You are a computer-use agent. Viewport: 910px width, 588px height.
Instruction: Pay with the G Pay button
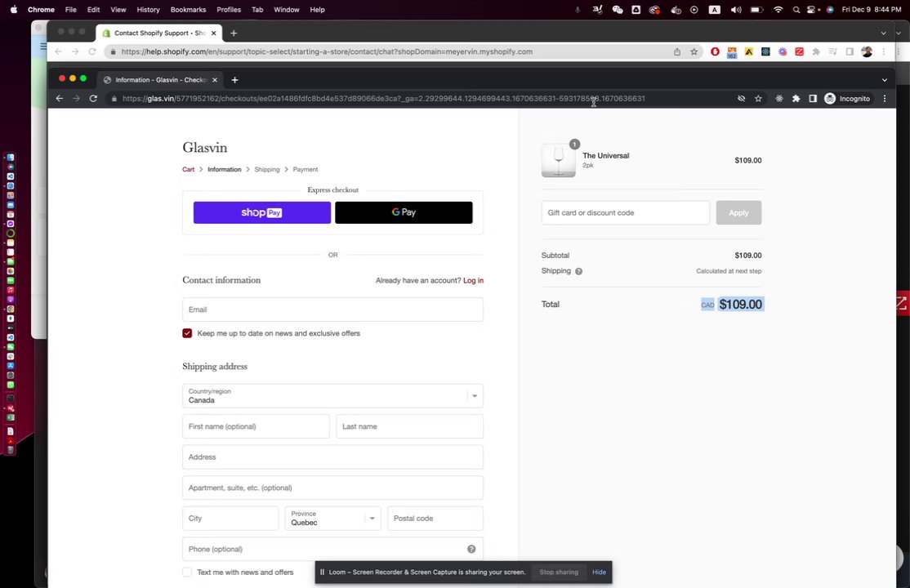[x=404, y=212]
